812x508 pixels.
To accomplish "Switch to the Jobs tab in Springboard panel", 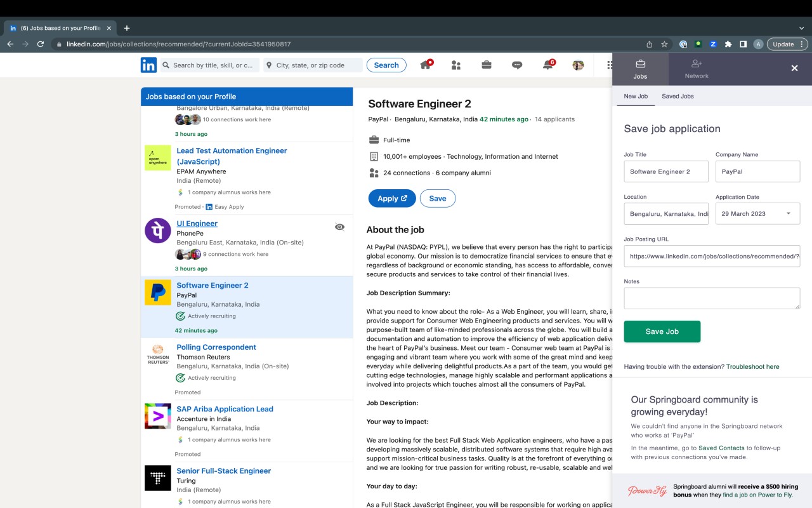I will [640, 69].
